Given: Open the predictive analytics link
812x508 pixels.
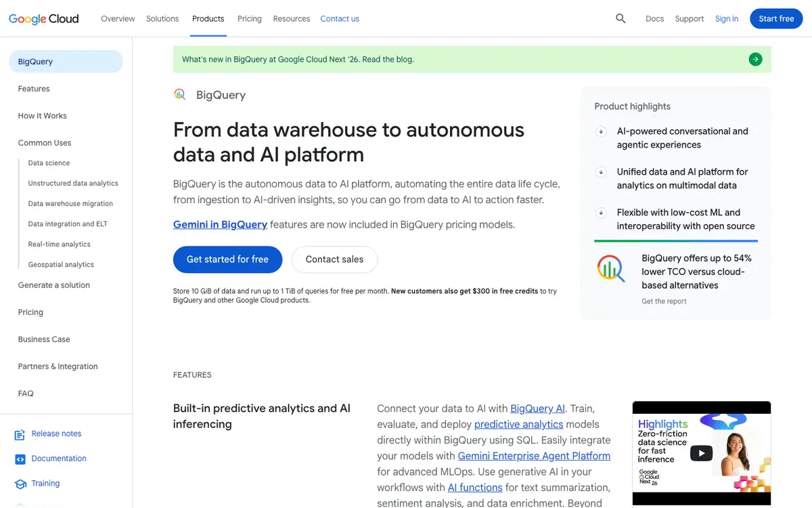Looking at the screenshot, I should (x=518, y=424).
